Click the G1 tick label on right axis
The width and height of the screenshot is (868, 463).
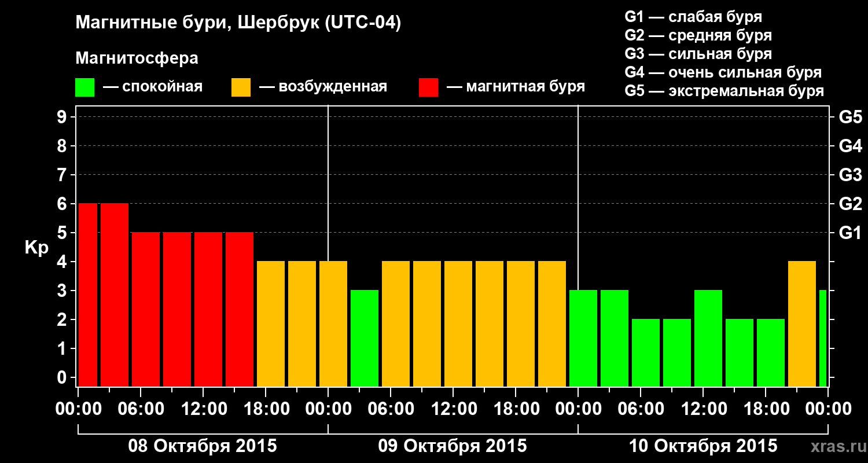tap(850, 233)
